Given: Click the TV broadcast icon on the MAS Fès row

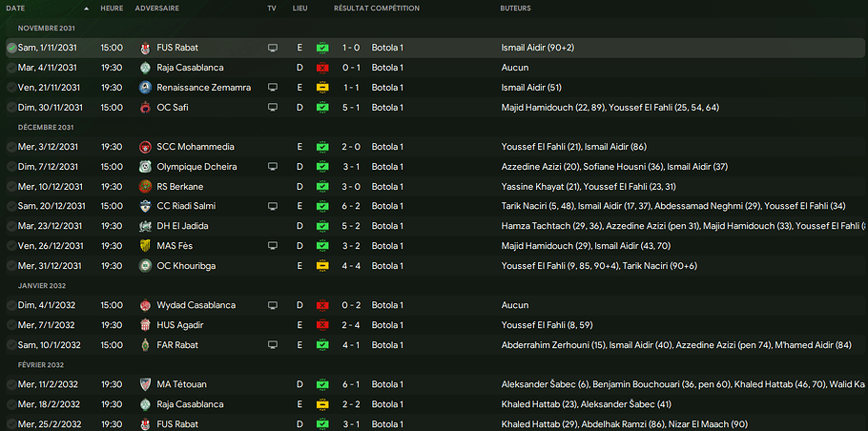Looking at the screenshot, I should pyautogui.click(x=273, y=246).
